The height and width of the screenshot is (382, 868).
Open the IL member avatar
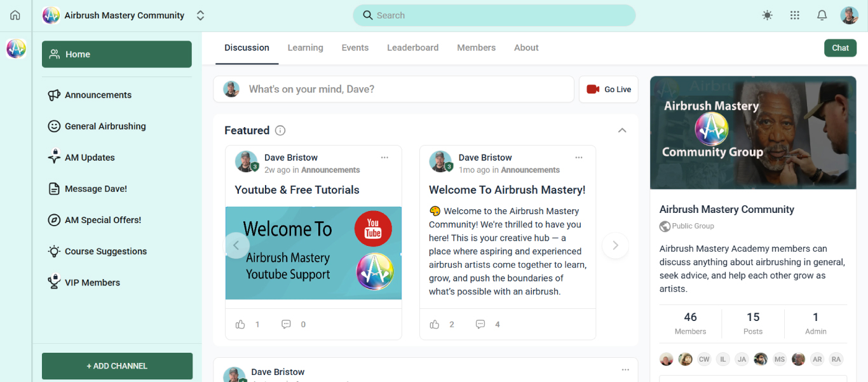(x=722, y=359)
